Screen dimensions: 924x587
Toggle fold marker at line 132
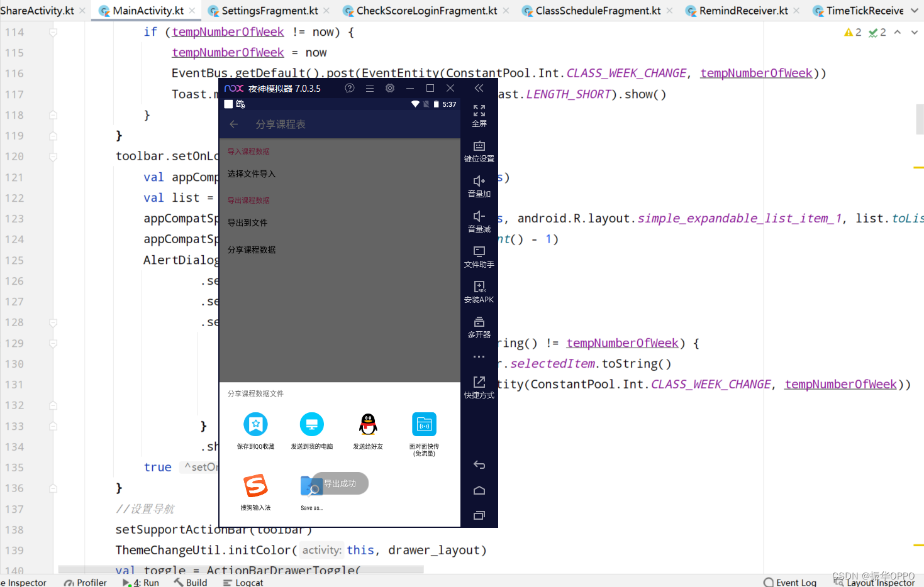point(53,405)
